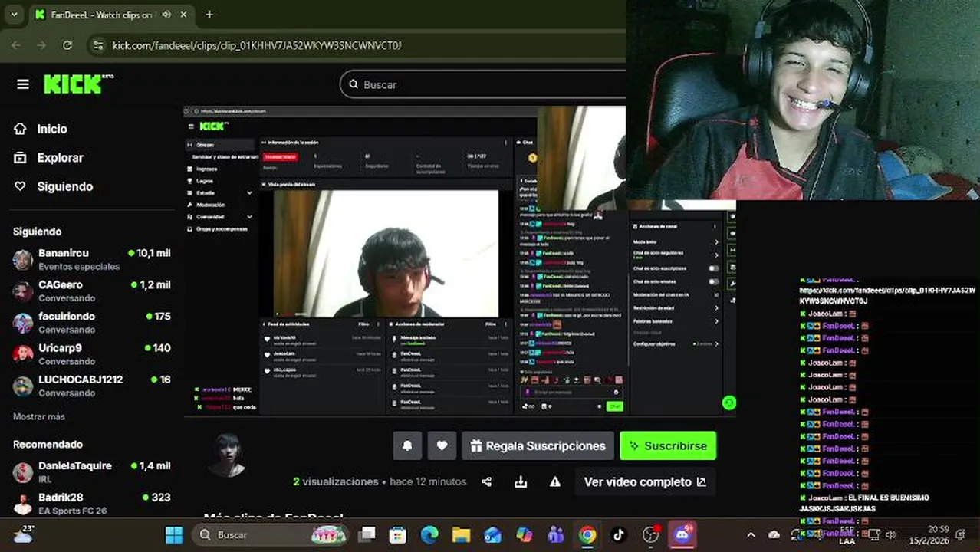Viewport: 980px width, 552px height.
Task: Open Task View from taskbar
Action: point(367,534)
